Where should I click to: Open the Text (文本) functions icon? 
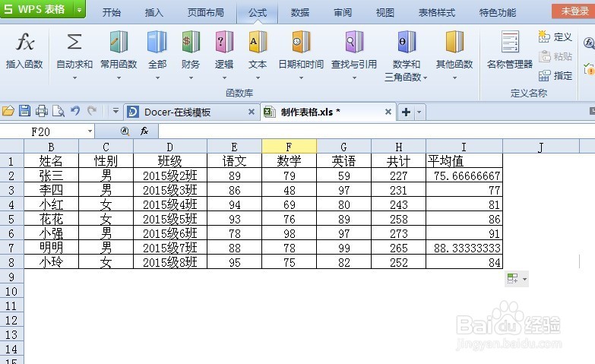(258, 42)
